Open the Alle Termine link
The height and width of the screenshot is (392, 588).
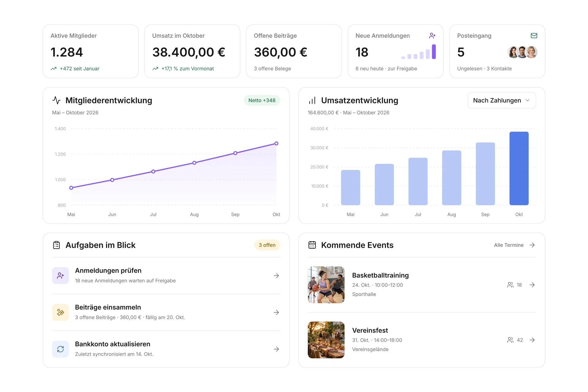tap(509, 245)
